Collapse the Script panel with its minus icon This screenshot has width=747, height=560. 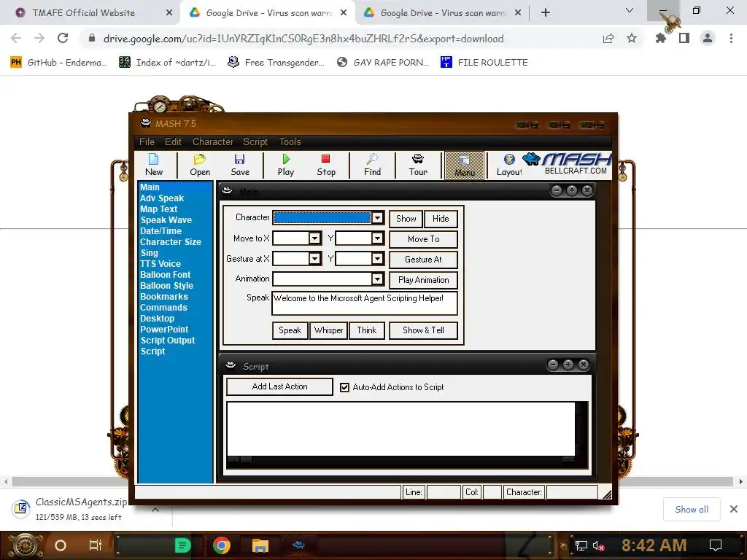pyautogui.click(x=553, y=365)
